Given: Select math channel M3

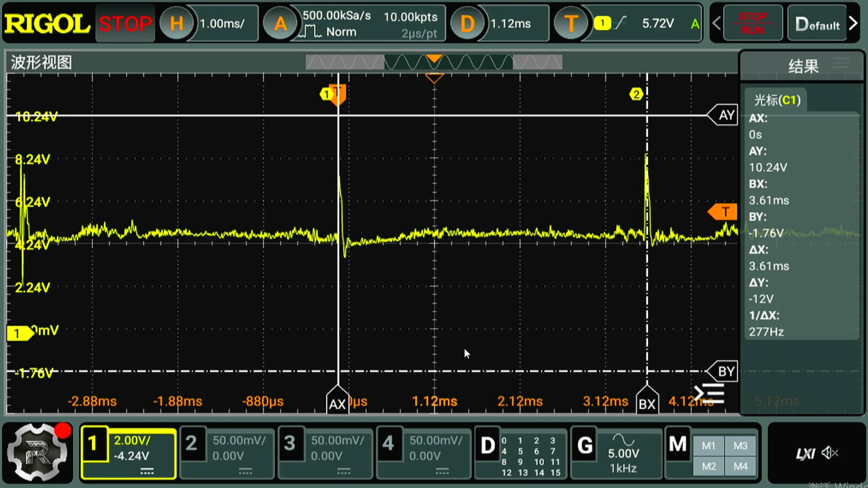Looking at the screenshot, I should click(x=741, y=446).
